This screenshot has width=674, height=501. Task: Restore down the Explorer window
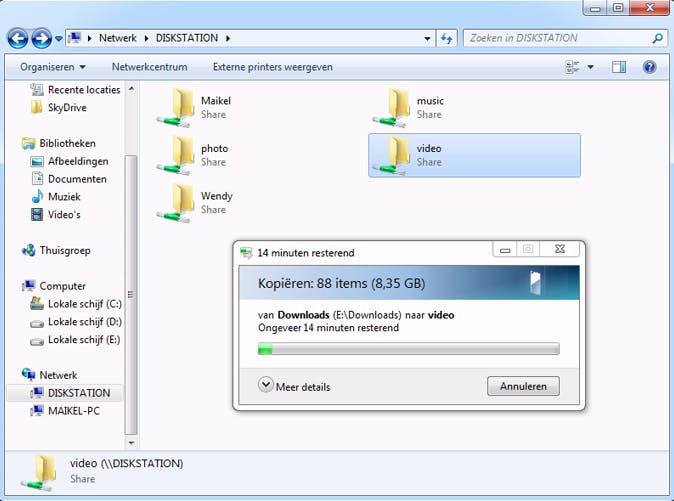coord(618,7)
